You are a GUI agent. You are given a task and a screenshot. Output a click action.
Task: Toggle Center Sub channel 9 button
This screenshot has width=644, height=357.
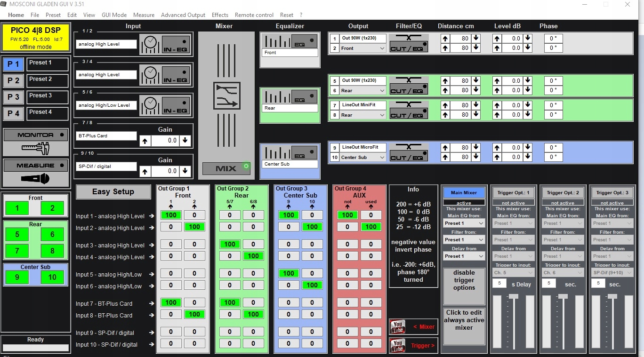17,277
